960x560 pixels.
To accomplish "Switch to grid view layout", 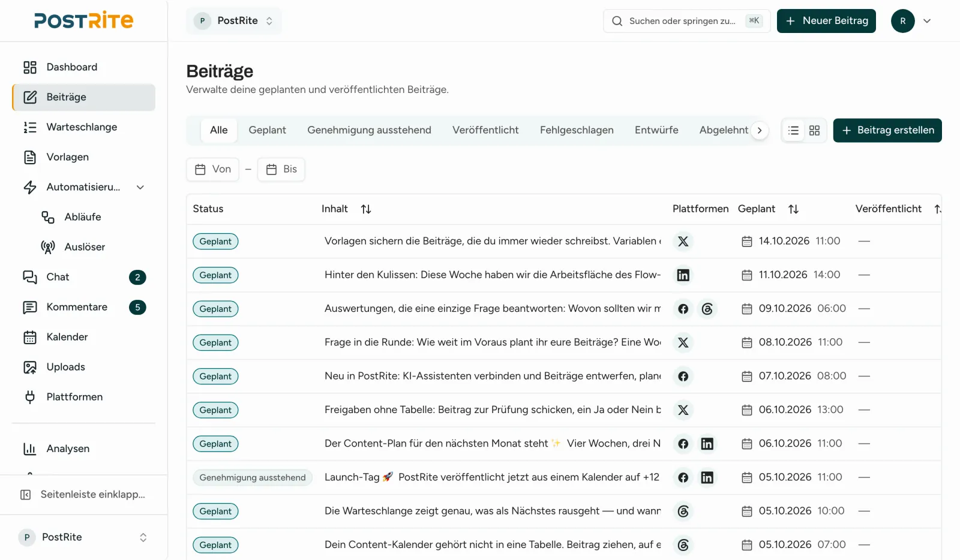I will point(814,131).
